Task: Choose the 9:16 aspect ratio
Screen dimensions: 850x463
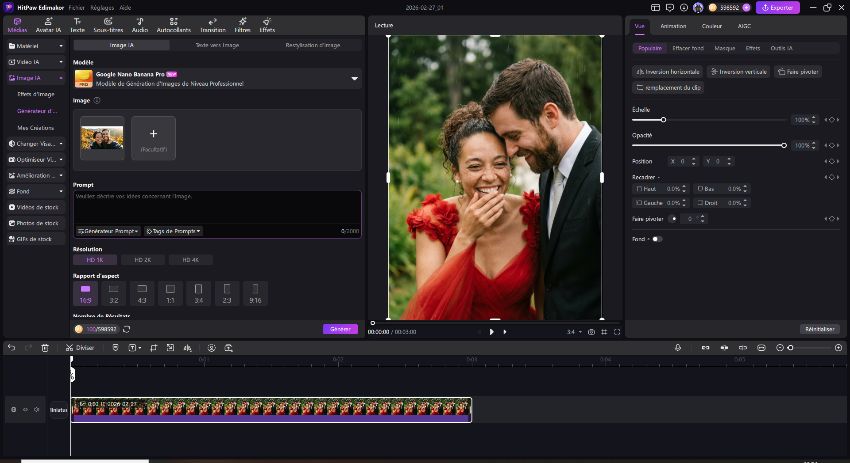Action: click(x=256, y=292)
